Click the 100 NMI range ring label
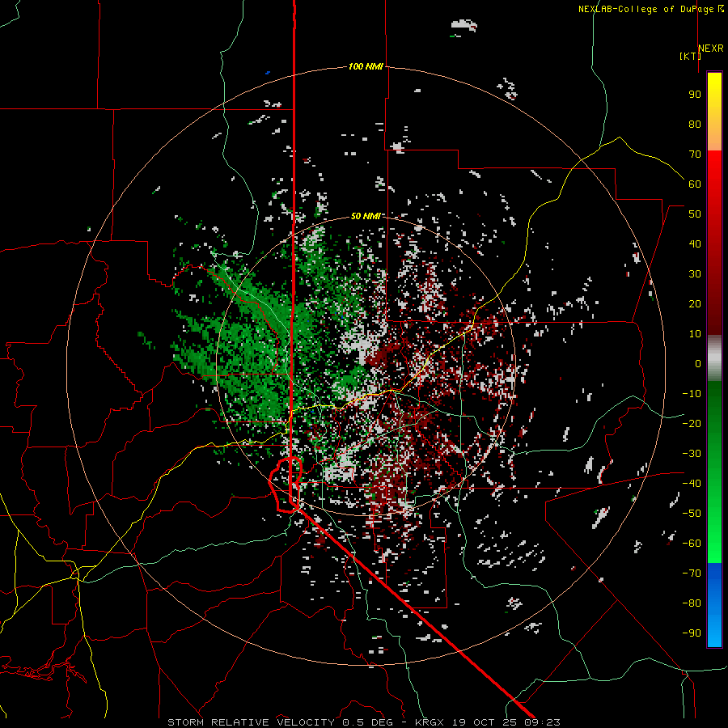This screenshot has width=728, height=728. [x=366, y=66]
